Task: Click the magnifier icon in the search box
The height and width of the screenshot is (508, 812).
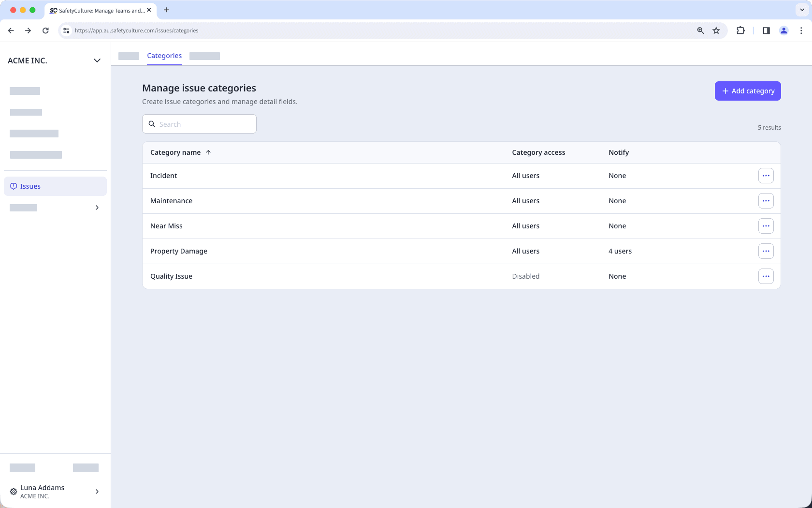Action: pos(153,124)
